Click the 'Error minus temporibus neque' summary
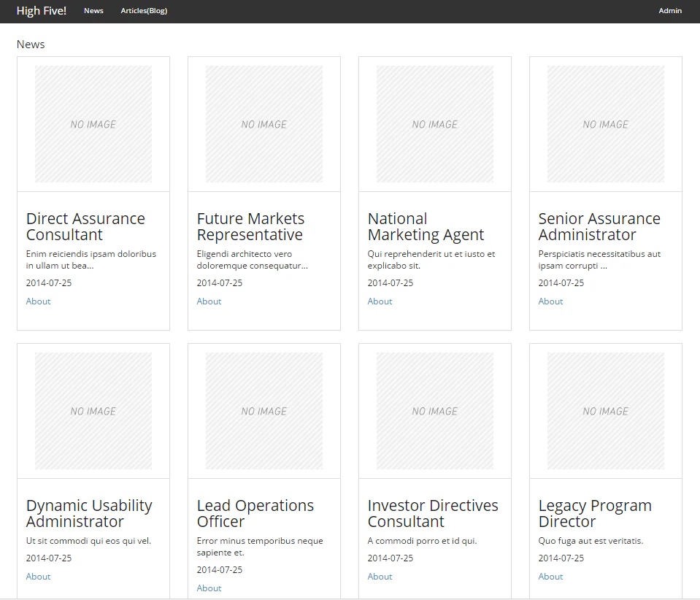Image resolution: width=700 pixels, height=600 pixels. [x=259, y=547]
